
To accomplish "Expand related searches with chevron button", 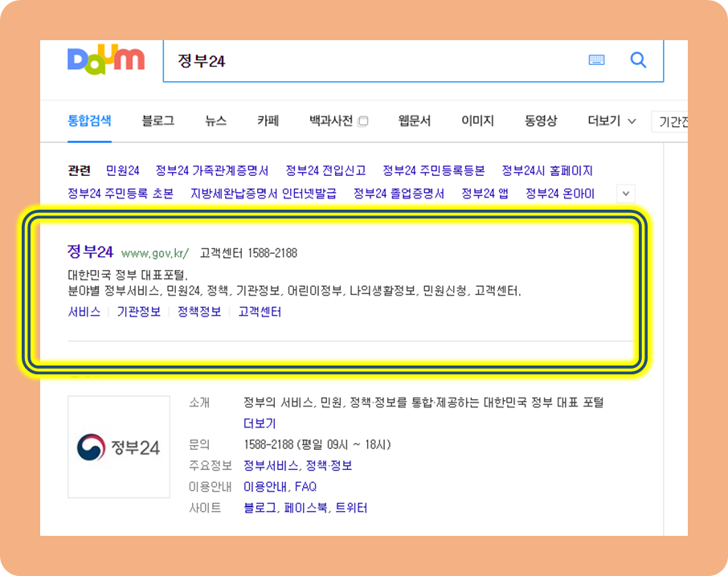I will [x=626, y=194].
